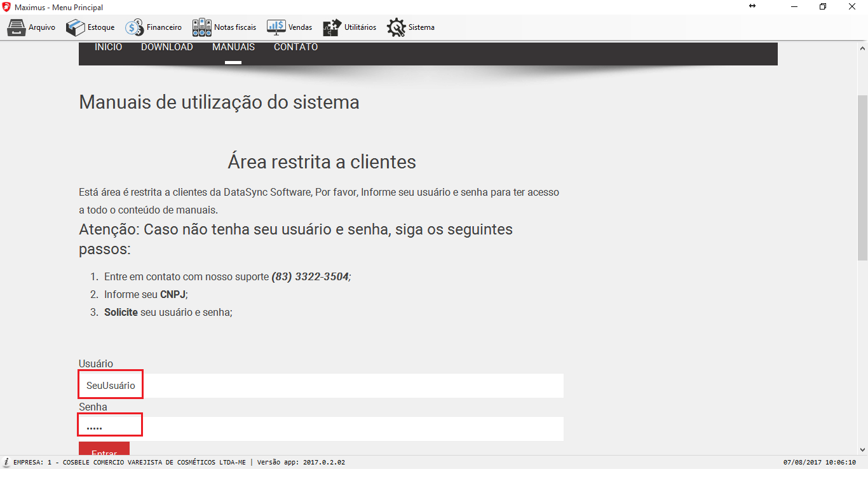This screenshot has height=488, width=868.
Task: Open the Sistema gear icon
Action: 396,27
